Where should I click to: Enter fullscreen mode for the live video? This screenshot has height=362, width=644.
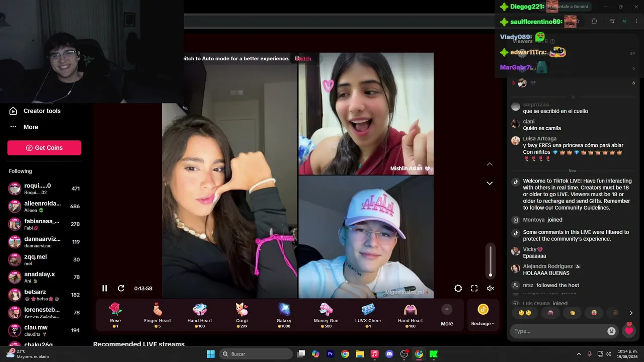click(474, 288)
